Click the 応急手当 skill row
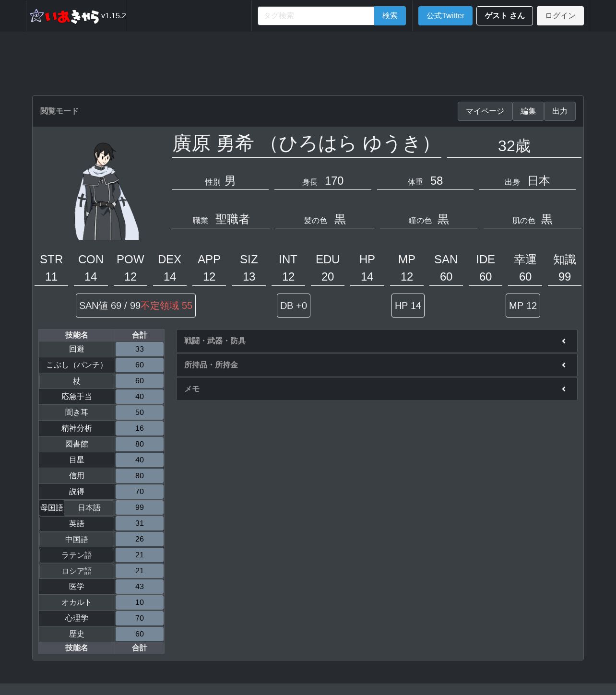The width and height of the screenshot is (616, 695). pos(101,397)
